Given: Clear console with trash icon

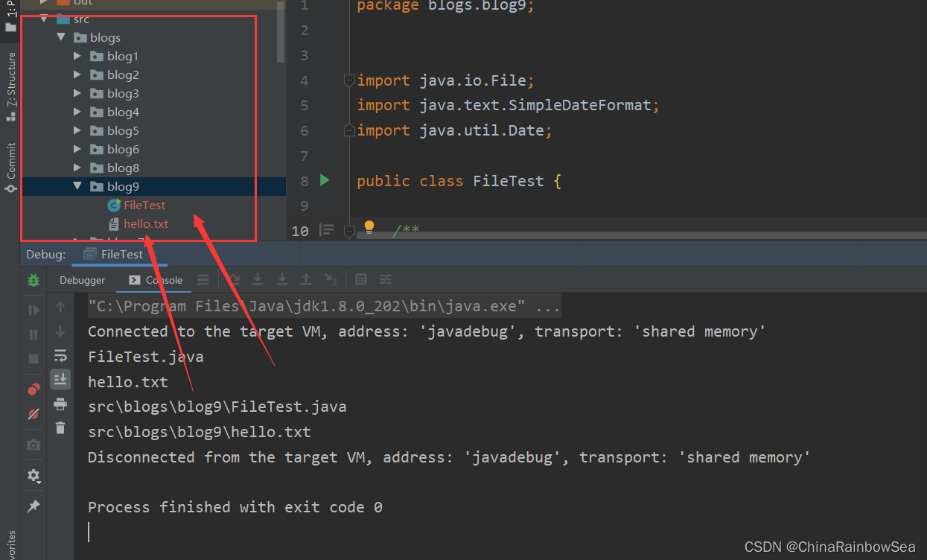Looking at the screenshot, I should click(x=60, y=428).
